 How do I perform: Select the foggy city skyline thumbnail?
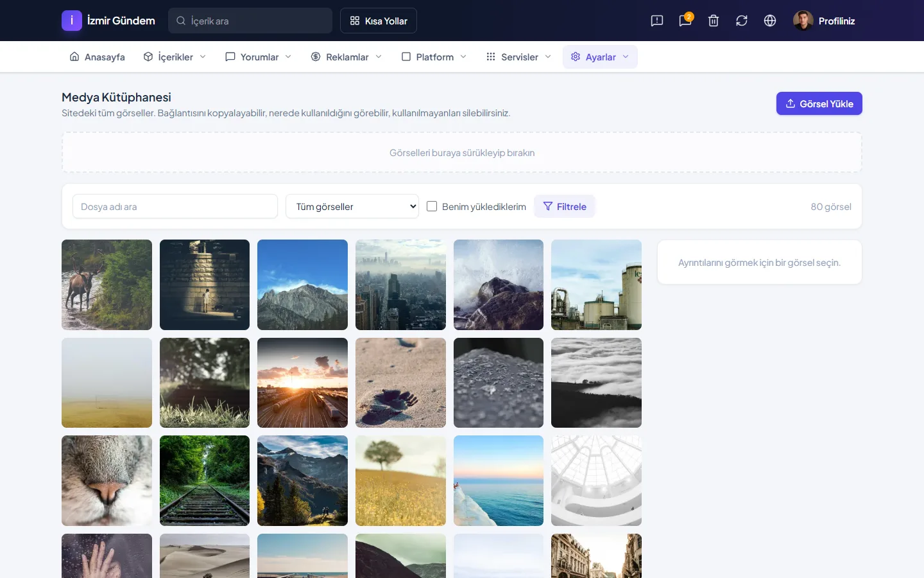tap(400, 285)
